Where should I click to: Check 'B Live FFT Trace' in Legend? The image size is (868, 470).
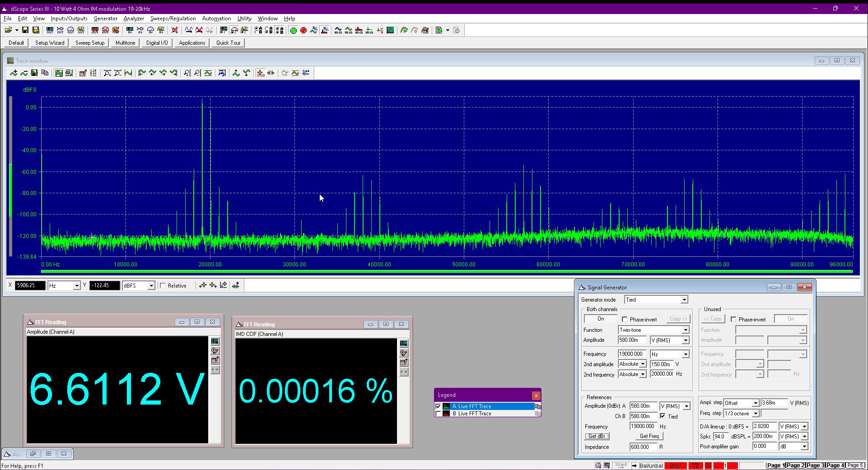click(438, 414)
